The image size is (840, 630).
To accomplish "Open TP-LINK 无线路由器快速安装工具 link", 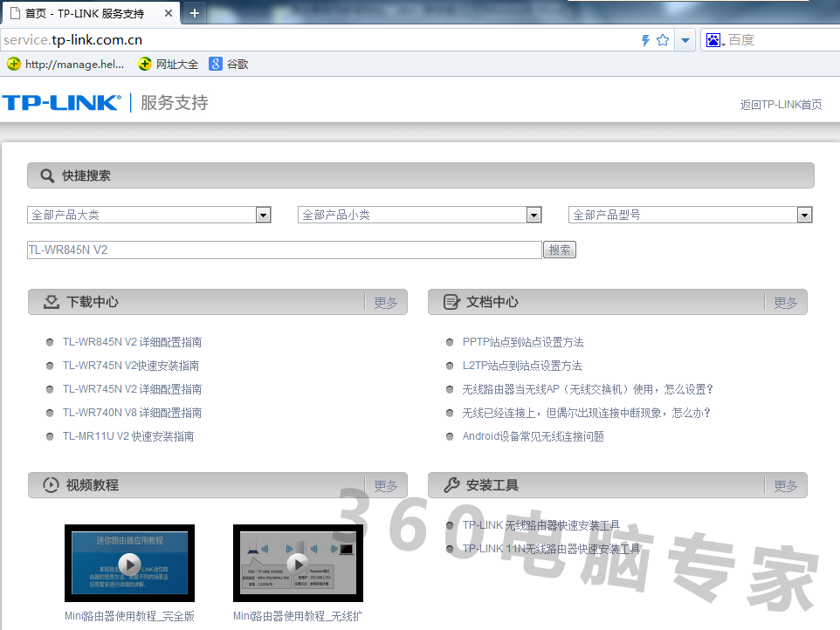I will pyautogui.click(x=541, y=525).
